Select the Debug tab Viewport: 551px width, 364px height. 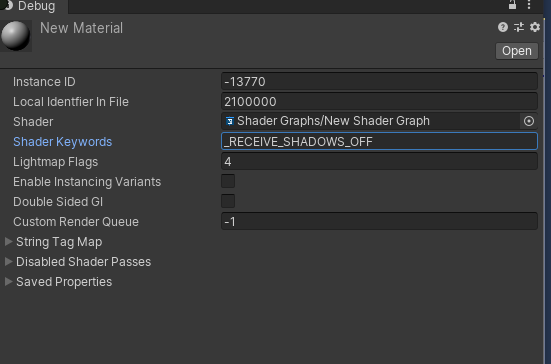[x=34, y=6]
